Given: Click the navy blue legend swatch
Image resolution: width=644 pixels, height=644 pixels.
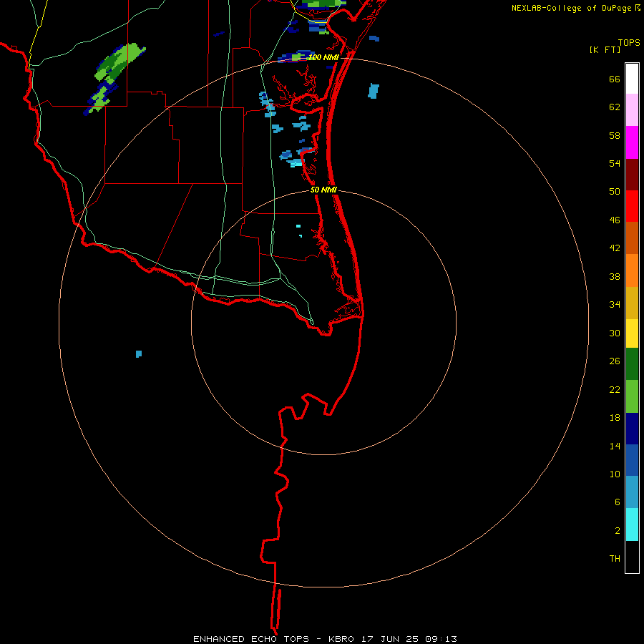Looking at the screenshot, I should click(x=632, y=429).
